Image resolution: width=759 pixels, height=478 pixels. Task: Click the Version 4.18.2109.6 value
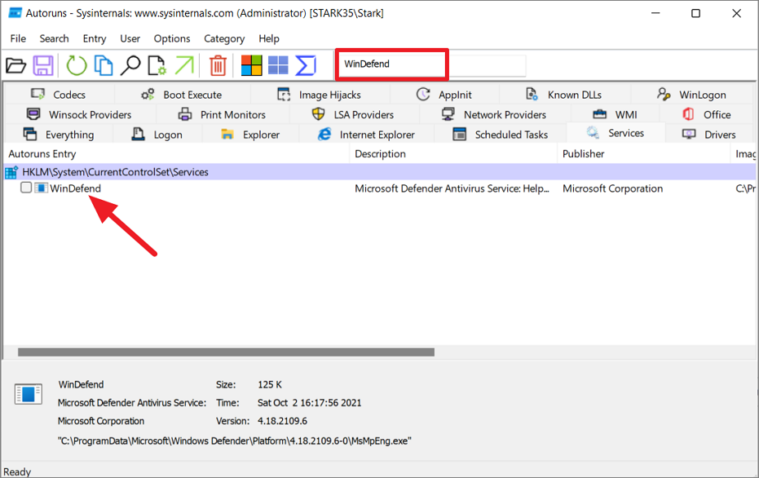pos(282,421)
